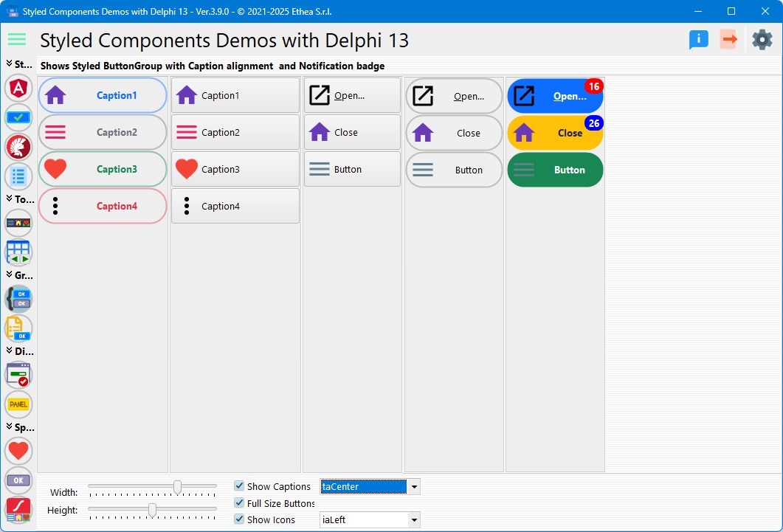Click the red 16 notification badge

tap(594, 86)
